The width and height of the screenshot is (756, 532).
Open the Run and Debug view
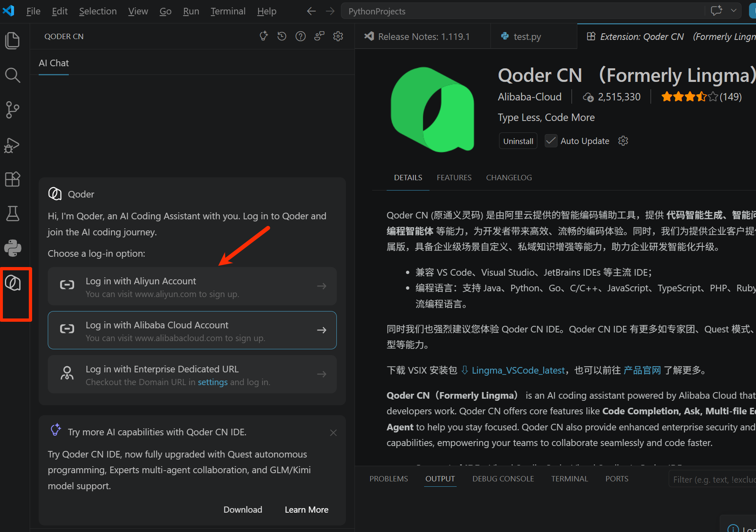click(12, 145)
